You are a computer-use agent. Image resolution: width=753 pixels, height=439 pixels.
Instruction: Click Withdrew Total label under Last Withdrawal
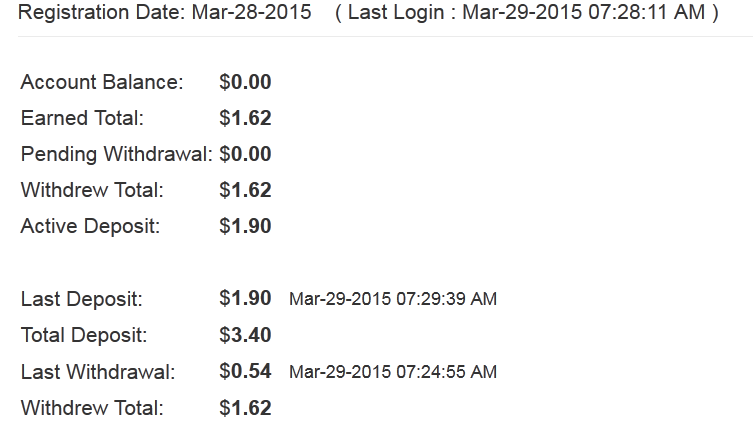click(x=92, y=408)
